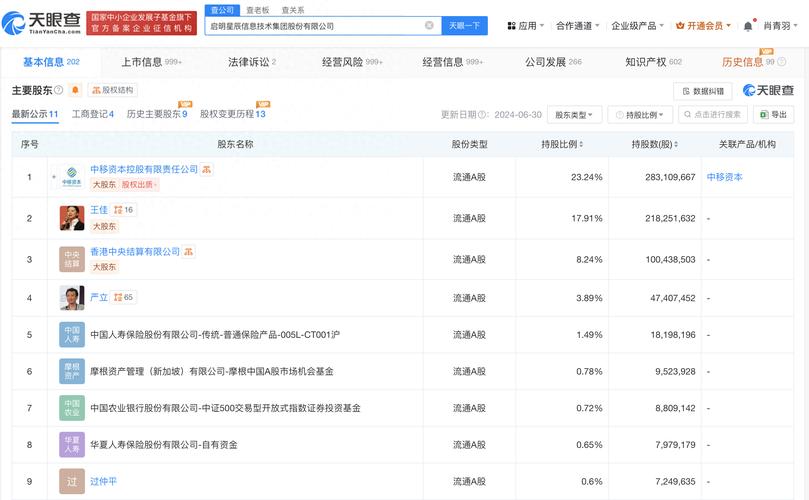Clear the search box with the X icon
Image resolution: width=809 pixels, height=500 pixels.
tap(429, 25)
